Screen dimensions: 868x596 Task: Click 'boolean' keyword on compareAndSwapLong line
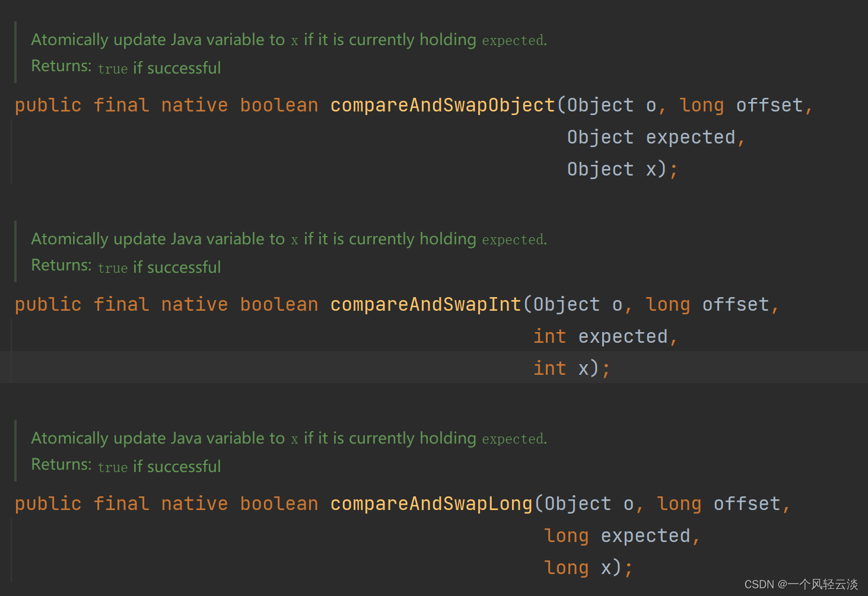pyautogui.click(x=279, y=503)
